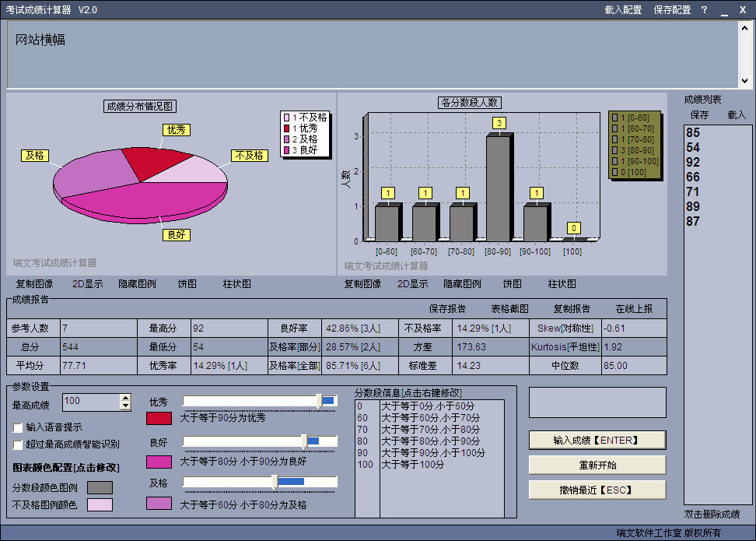This screenshot has height=541, width=756.
Task: Toggle [80-90] series checkbox in bar legend
Action: (x=614, y=150)
